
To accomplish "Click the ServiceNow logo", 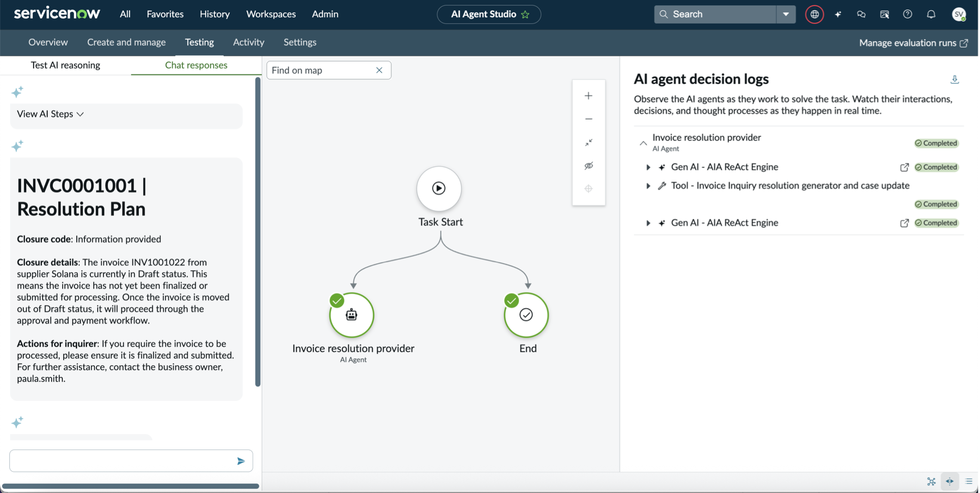I will (57, 14).
